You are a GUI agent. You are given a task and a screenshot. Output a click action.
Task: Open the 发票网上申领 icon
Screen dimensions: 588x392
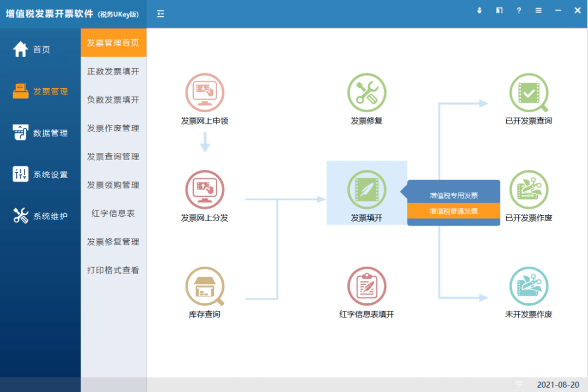205,93
